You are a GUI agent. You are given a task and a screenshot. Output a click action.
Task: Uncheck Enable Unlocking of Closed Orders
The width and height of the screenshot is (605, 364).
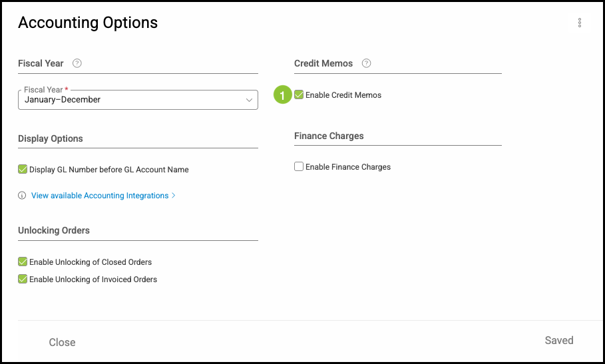point(23,262)
